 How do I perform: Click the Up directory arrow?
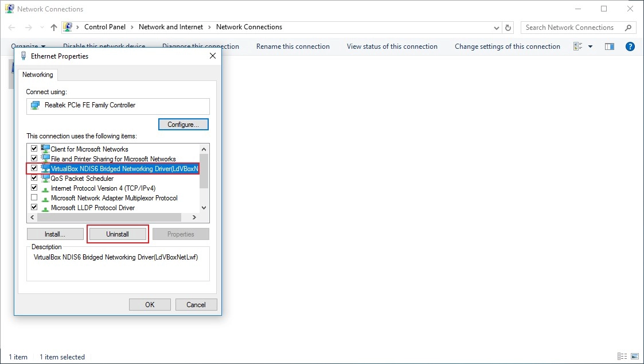point(54,28)
